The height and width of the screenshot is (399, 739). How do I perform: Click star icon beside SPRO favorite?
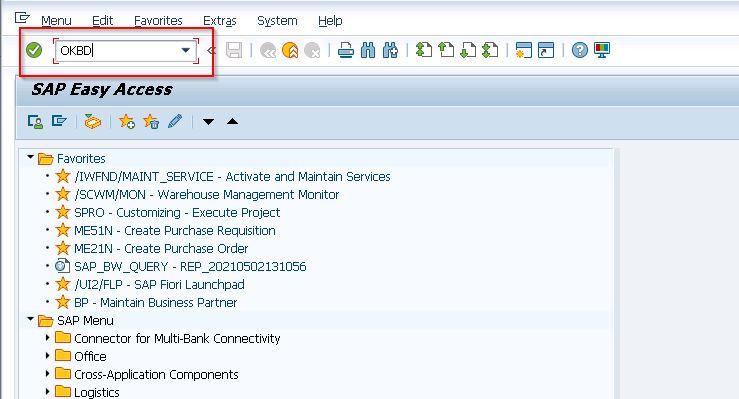click(63, 212)
